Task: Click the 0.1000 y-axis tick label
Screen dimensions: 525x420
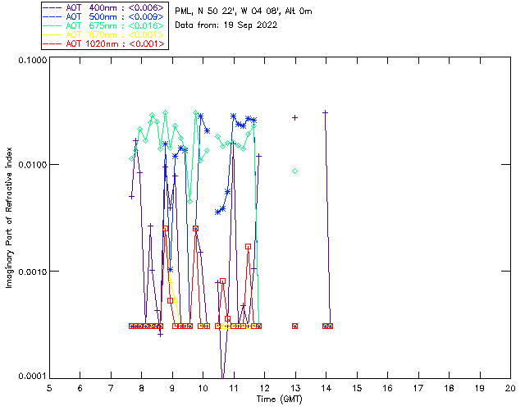Action: [32, 60]
